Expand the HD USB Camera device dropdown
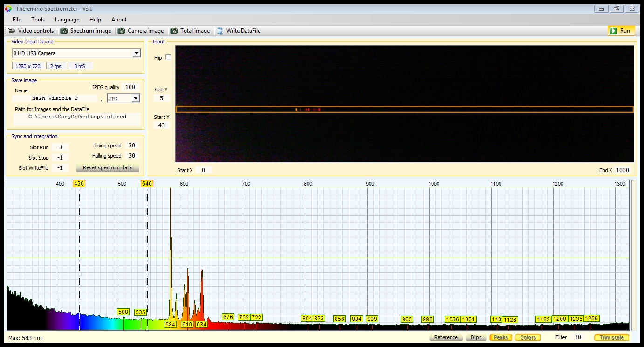The height and width of the screenshot is (347, 644). tap(137, 53)
